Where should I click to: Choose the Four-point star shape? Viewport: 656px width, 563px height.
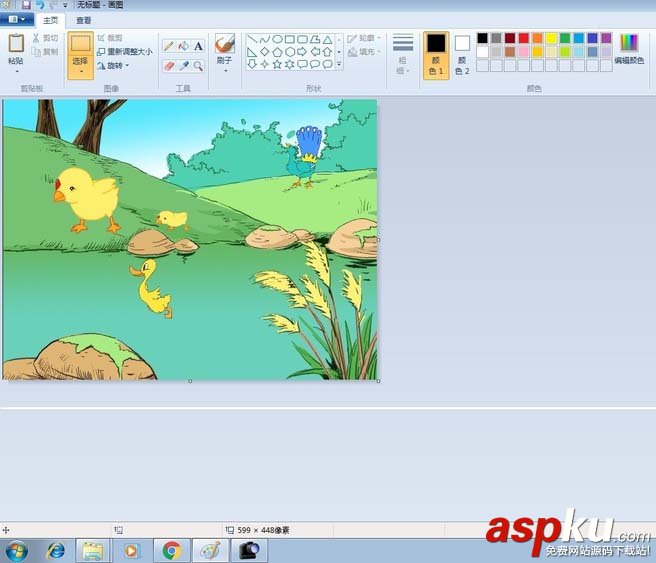point(264,64)
